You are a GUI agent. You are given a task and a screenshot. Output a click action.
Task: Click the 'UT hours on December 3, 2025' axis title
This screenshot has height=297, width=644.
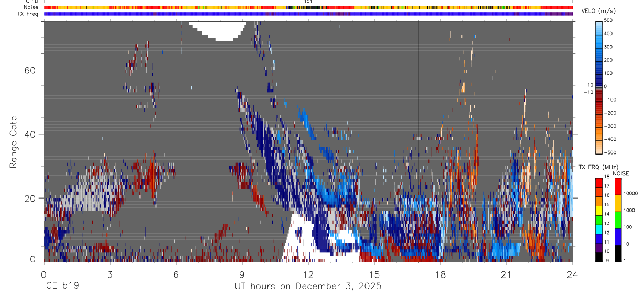pyautogui.click(x=308, y=287)
